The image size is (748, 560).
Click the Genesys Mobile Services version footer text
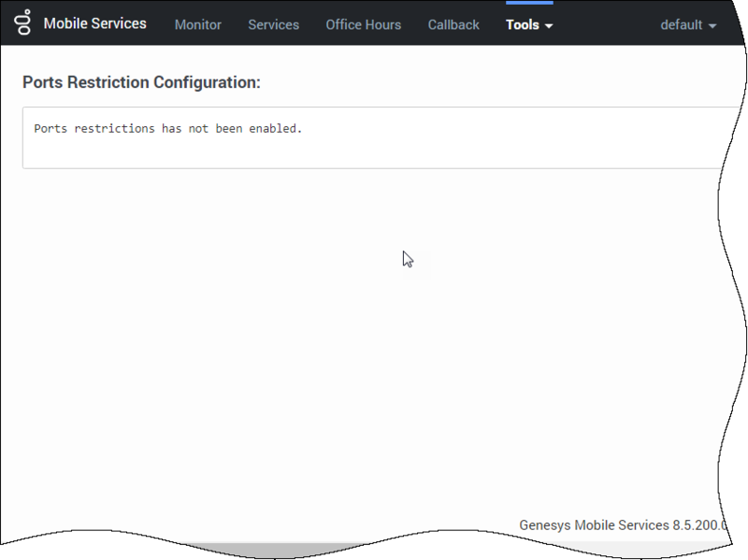click(623, 525)
